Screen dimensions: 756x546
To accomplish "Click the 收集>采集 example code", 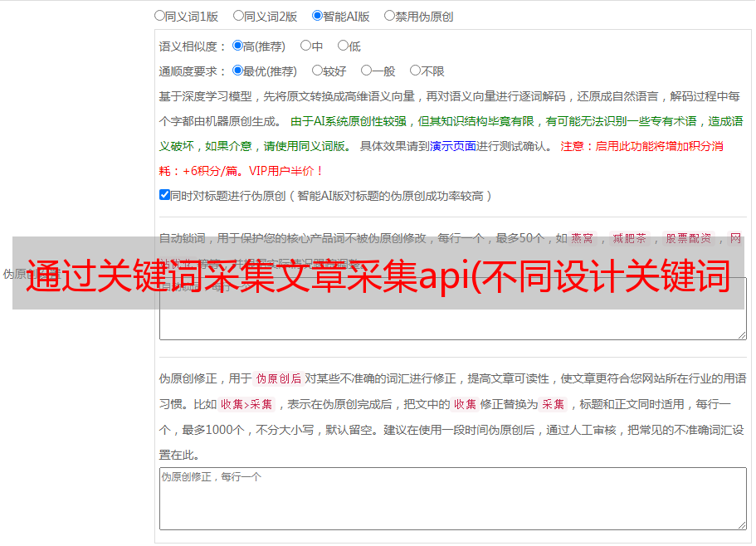I will click(246, 404).
